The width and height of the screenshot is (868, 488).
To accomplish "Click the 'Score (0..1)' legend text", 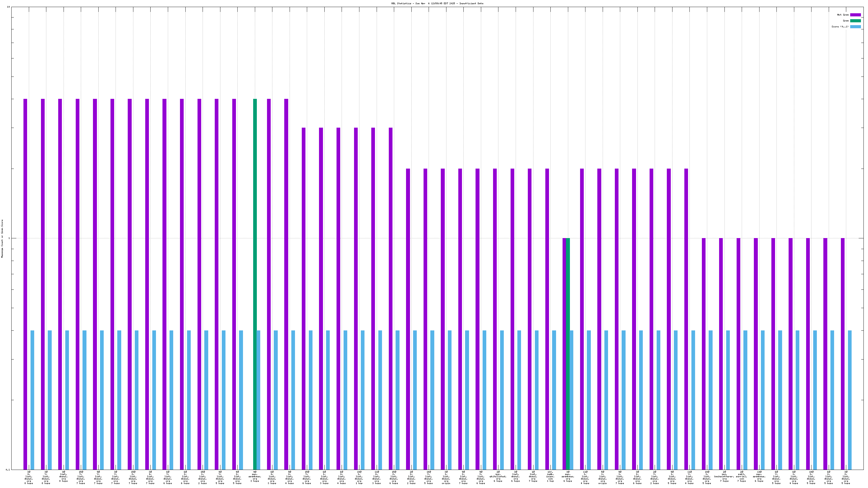I will coord(840,27).
